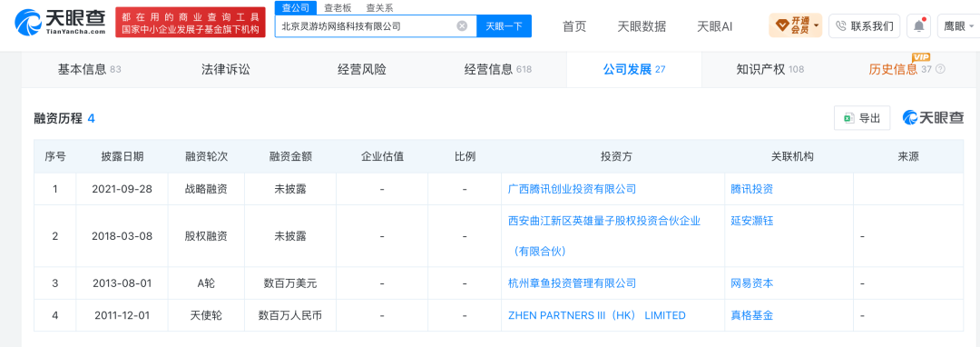Click the promotional banner 都在用的商业查询工具
Screen dimensions: 980x347
coord(191,23)
